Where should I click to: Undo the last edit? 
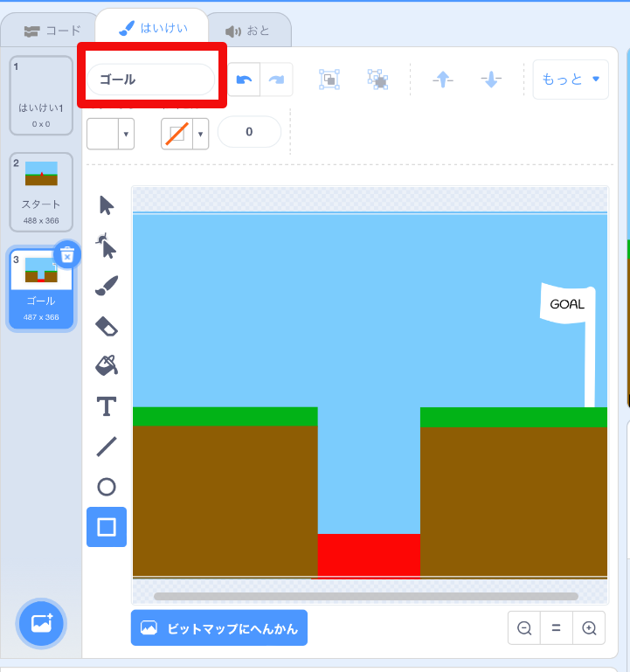click(x=244, y=80)
